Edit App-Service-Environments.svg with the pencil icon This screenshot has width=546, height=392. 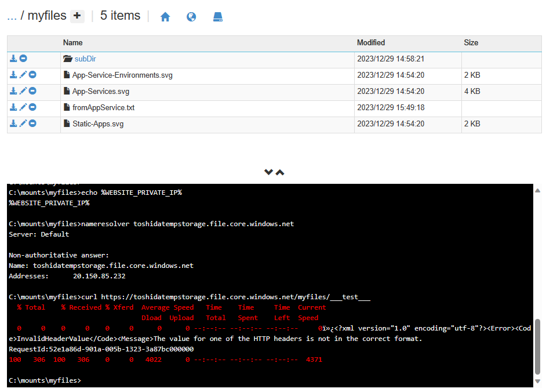click(x=23, y=75)
